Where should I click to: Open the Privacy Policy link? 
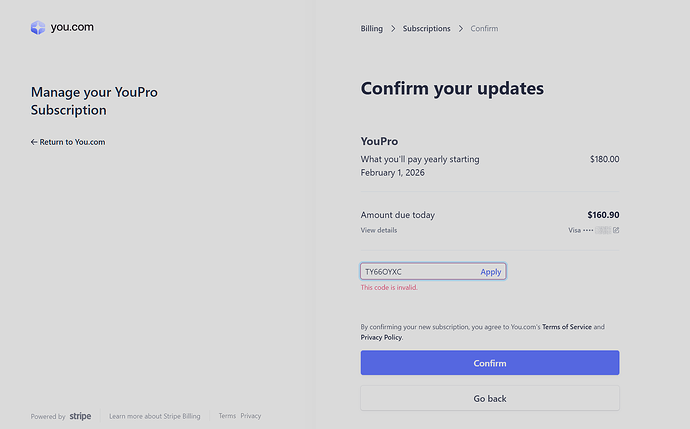tap(381, 337)
